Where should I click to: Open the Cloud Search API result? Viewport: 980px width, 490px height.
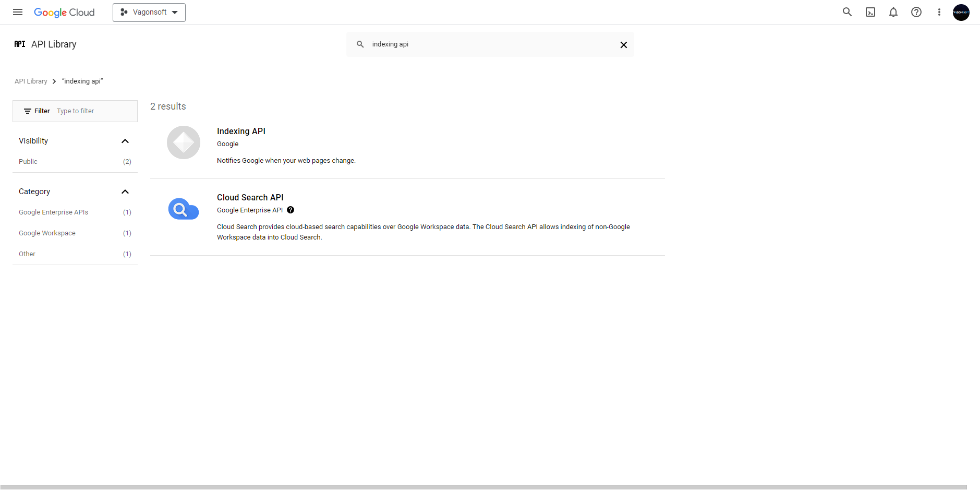pos(250,198)
